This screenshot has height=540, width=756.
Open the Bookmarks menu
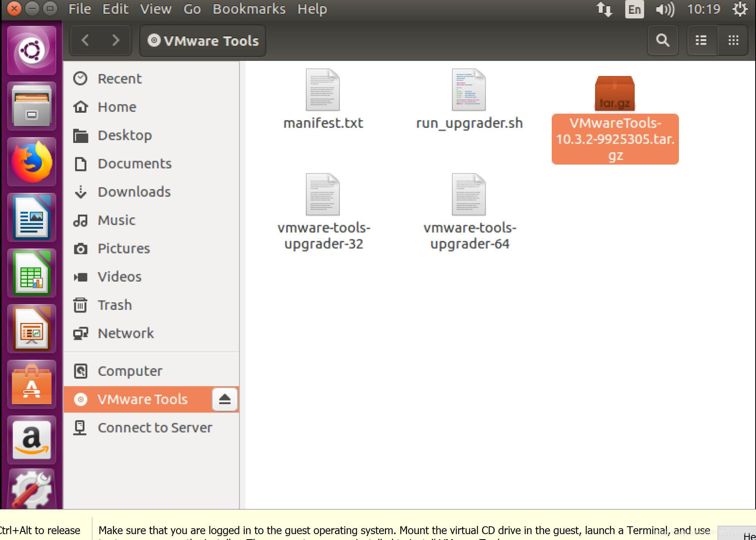pos(249,9)
